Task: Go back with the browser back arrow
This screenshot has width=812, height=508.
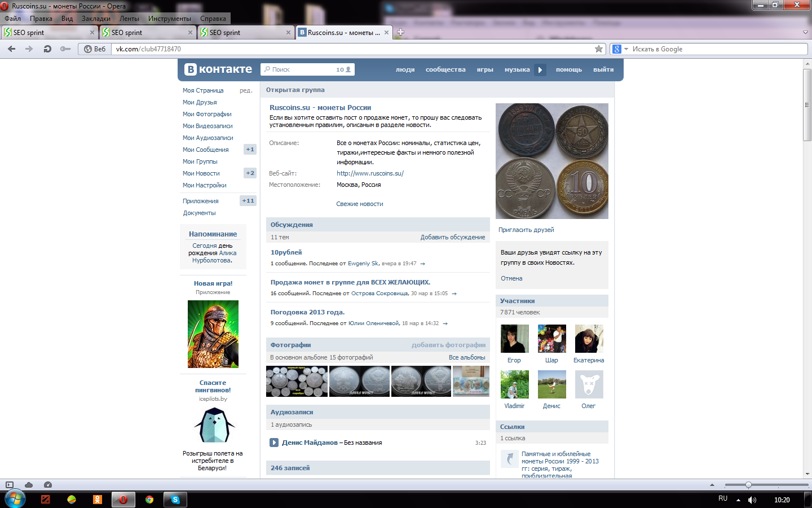Action: pyautogui.click(x=11, y=49)
